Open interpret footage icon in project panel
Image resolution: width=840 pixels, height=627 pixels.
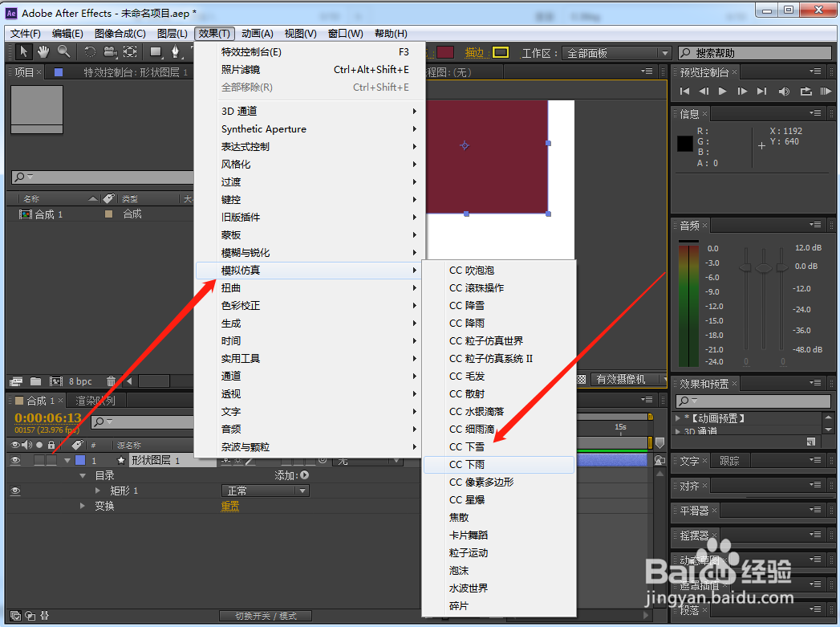click(16, 381)
